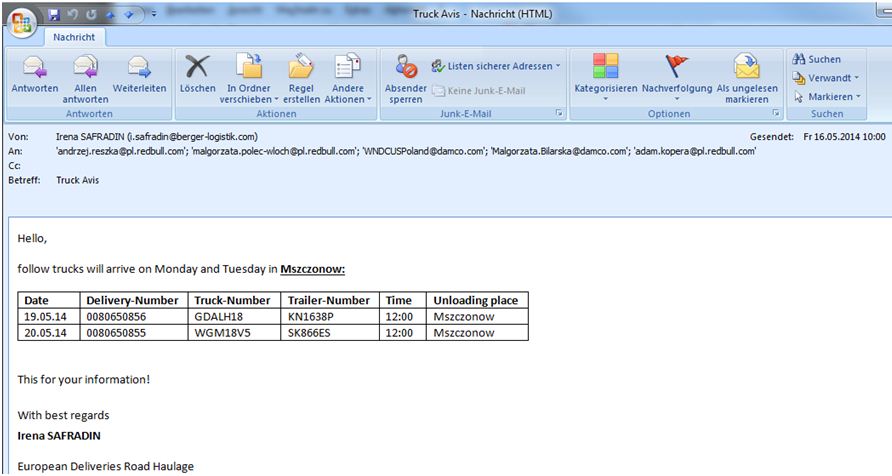Click underlined Mszczonow: in message body

click(312, 269)
